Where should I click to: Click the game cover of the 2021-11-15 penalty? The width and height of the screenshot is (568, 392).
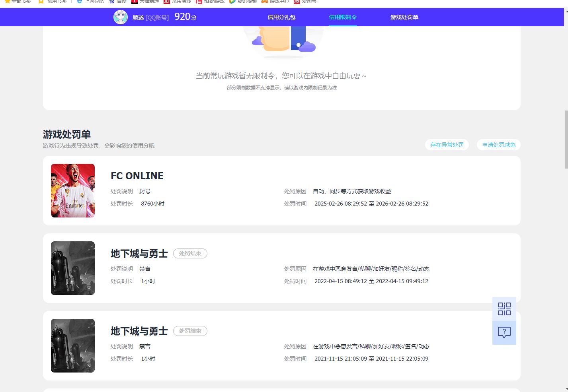(x=73, y=345)
